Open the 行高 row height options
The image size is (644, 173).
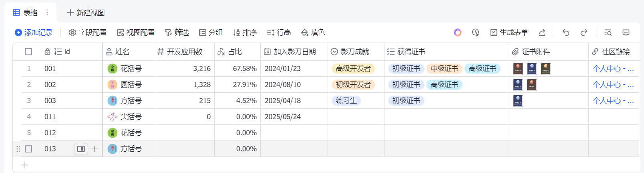(x=279, y=33)
